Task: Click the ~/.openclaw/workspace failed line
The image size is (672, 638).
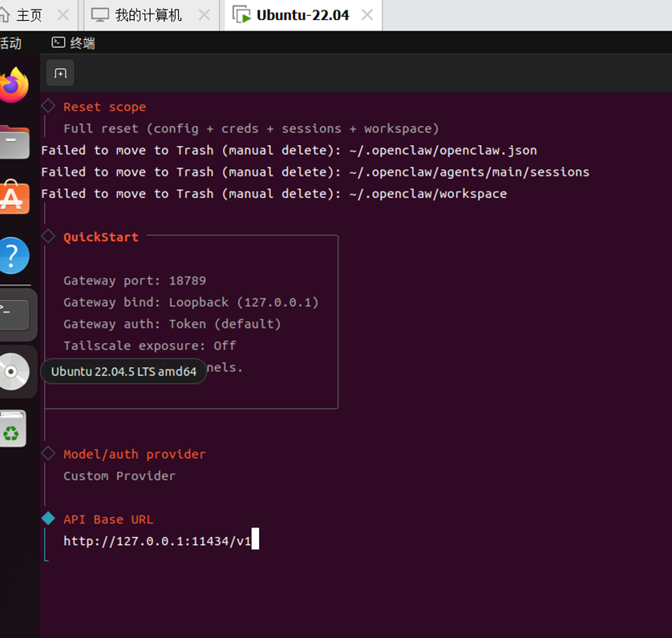Action: [x=274, y=194]
